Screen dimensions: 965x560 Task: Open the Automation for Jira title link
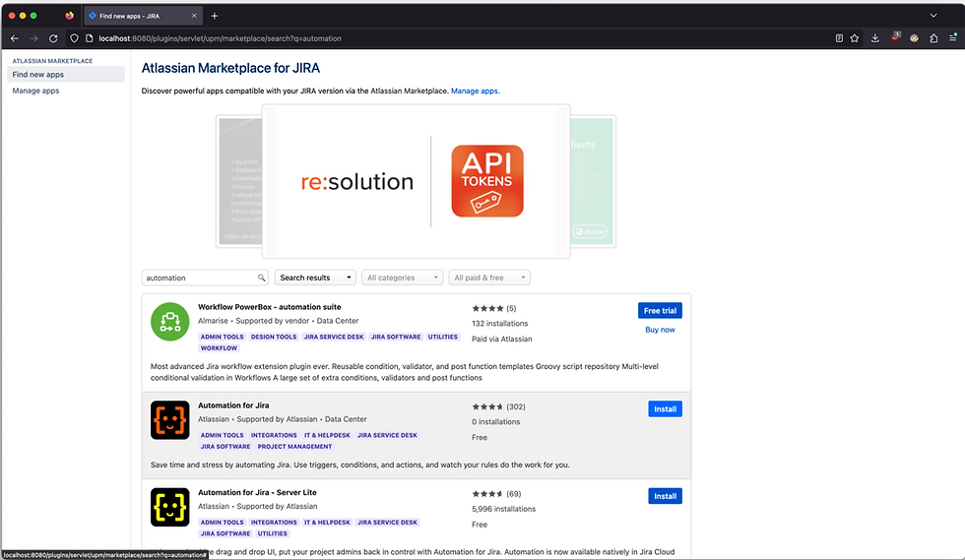click(233, 405)
